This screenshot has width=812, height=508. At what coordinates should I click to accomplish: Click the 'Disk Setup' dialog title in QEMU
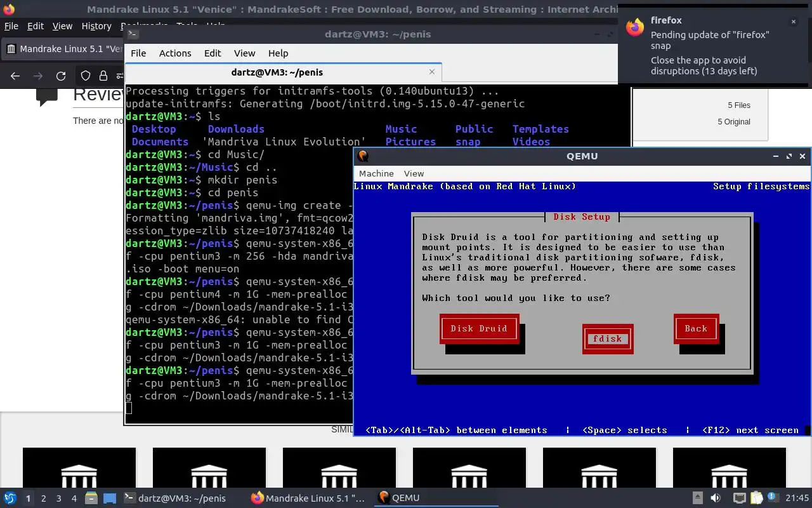[582, 217]
